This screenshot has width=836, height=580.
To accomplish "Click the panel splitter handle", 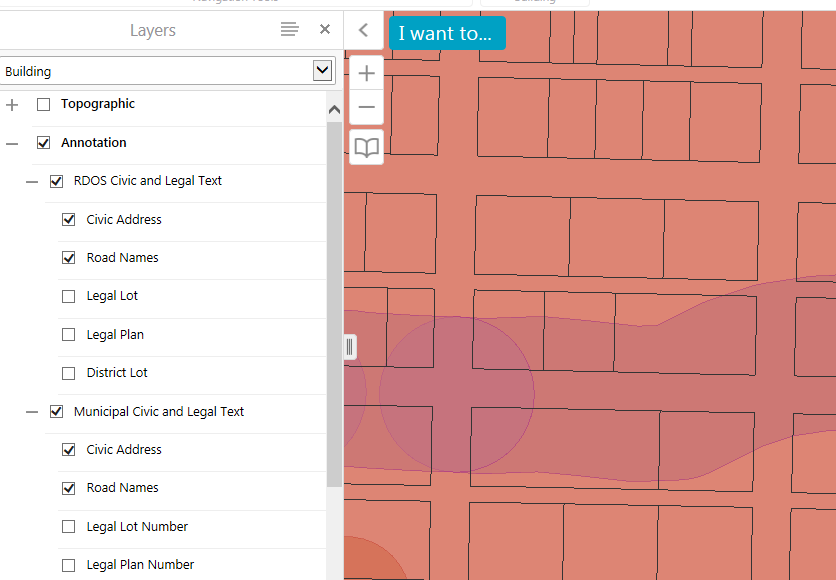I will click(x=350, y=347).
